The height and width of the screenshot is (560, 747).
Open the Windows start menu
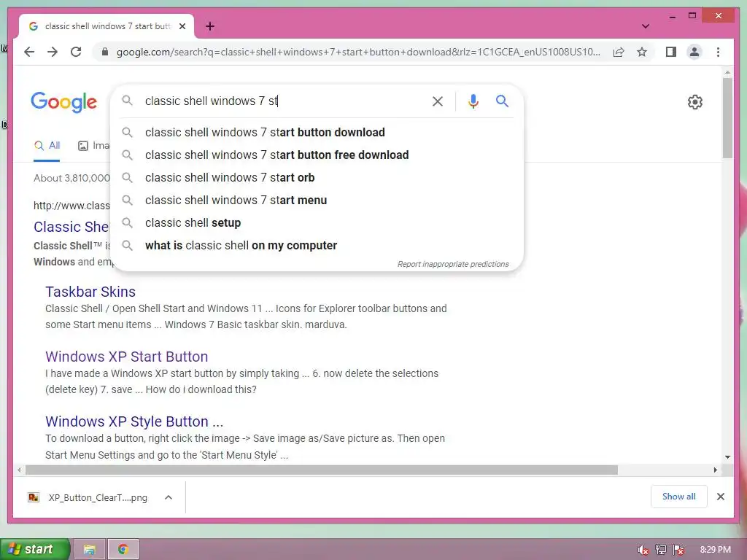tap(35, 549)
